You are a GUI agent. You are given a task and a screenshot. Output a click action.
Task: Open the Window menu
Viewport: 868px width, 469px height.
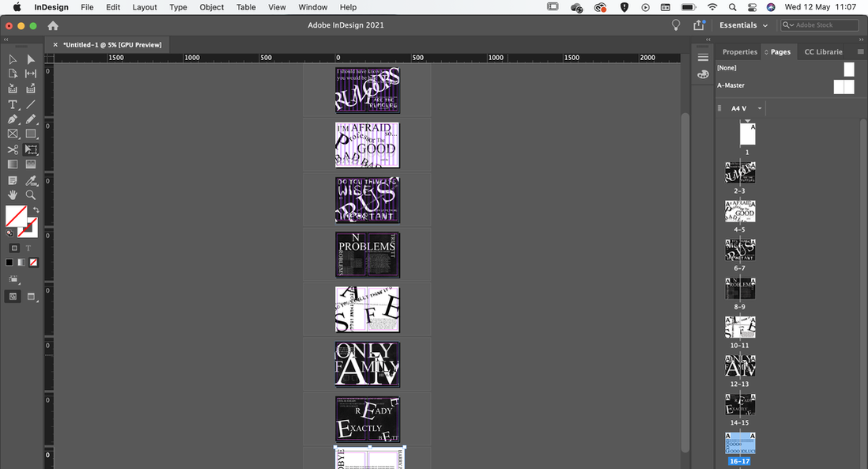click(x=313, y=7)
